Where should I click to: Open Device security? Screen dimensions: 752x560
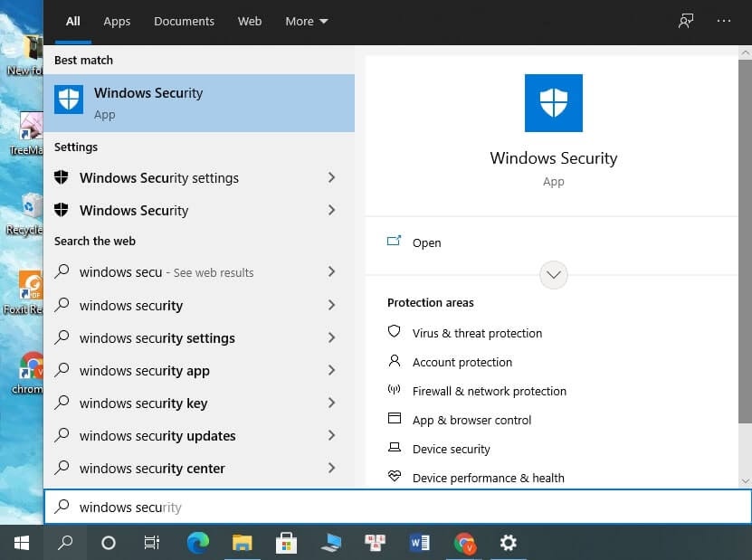(451, 450)
